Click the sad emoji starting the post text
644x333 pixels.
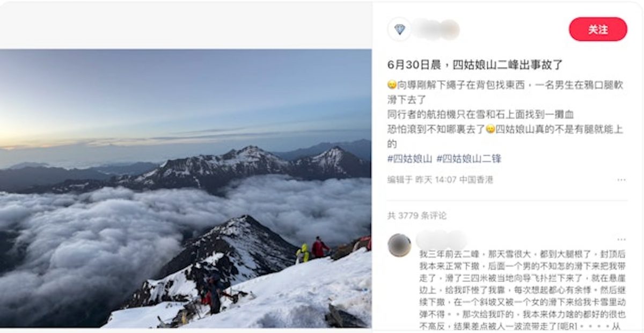point(392,85)
